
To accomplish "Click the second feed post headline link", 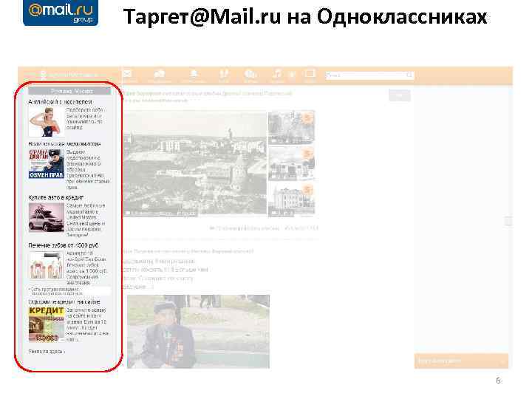I will (x=187, y=251).
